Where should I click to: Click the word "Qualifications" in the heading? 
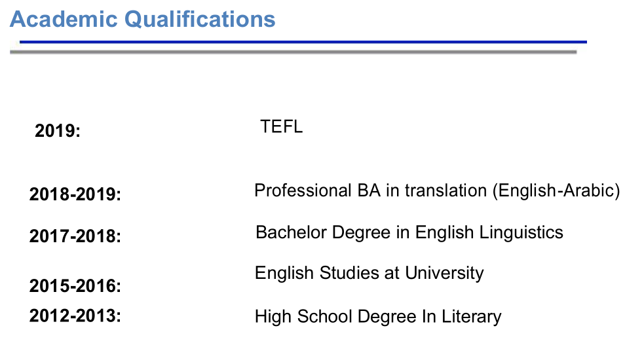tap(200, 19)
